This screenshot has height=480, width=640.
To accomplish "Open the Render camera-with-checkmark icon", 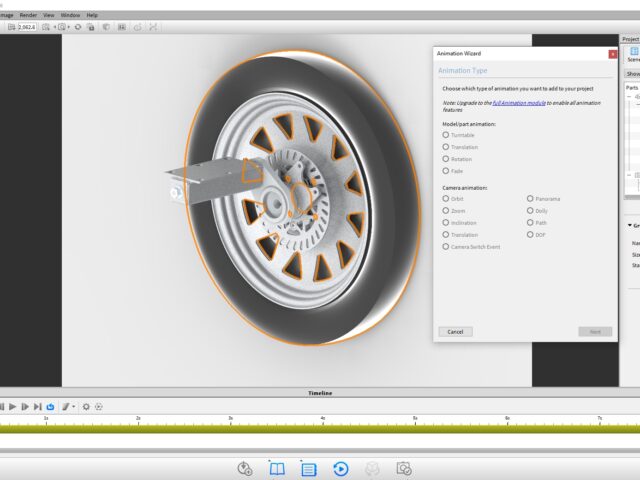I will (x=404, y=469).
